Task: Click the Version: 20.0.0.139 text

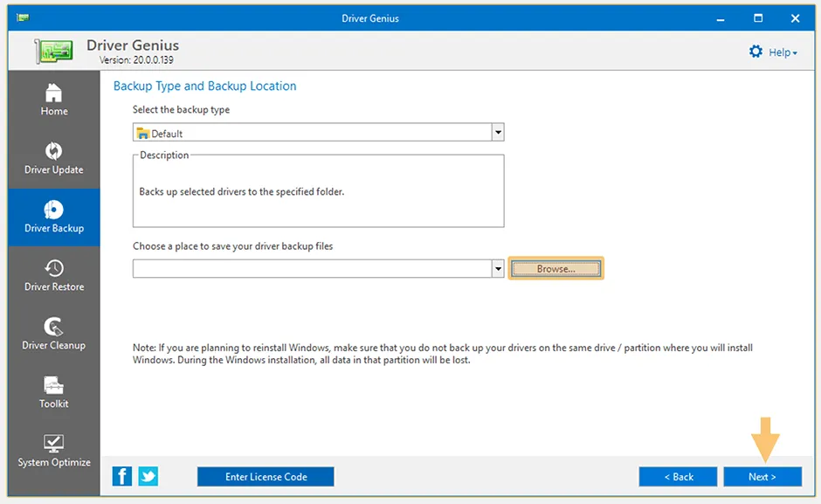Action: 136,60
